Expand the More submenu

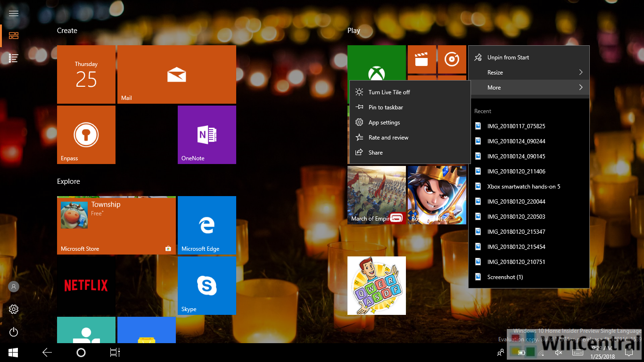pyautogui.click(x=529, y=88)
